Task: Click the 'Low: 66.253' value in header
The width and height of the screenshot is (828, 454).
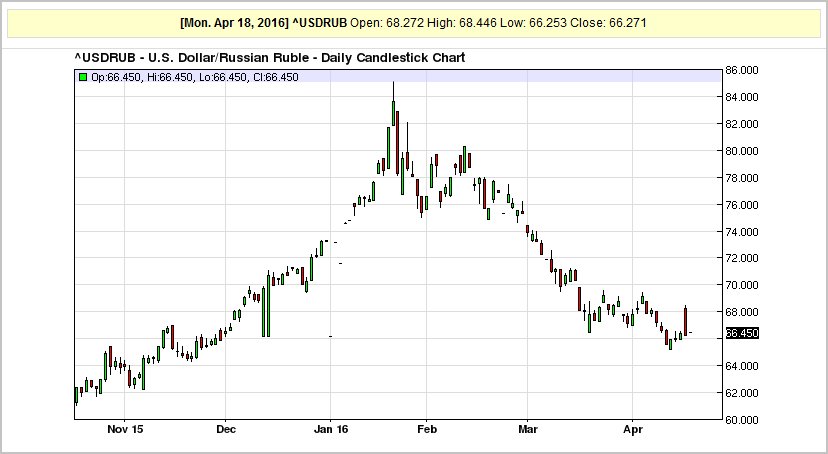Action: pos(534,23)
